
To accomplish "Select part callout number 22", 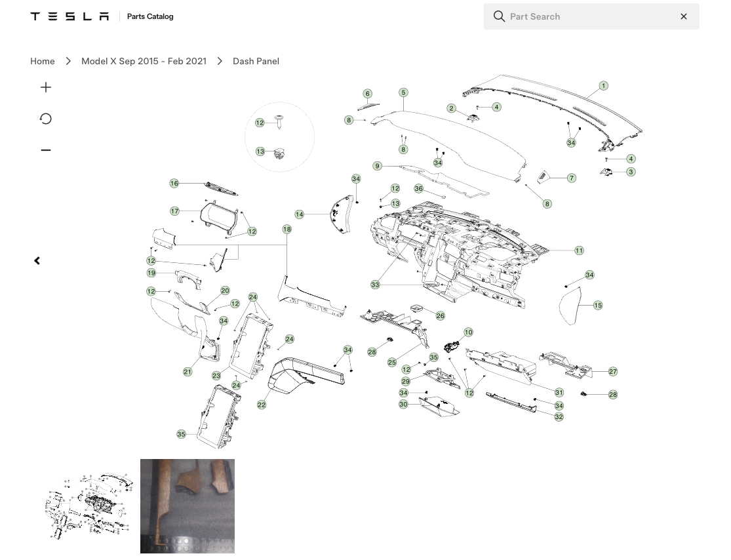I will 262,405.
